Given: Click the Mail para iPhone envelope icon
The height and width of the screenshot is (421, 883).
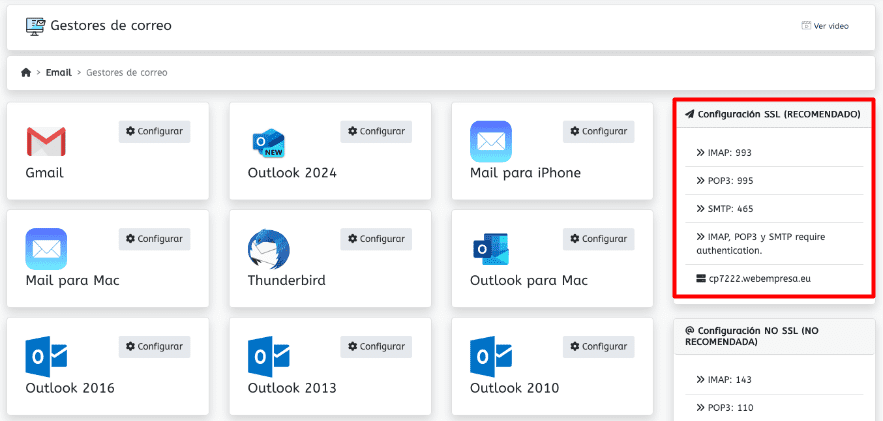Looking at the screenshot, I should [490, 141].
